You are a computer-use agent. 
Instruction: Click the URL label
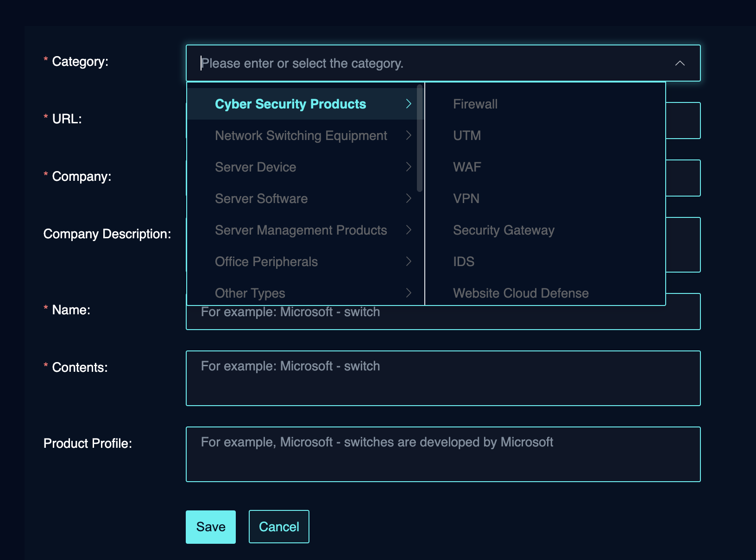pos(67,119)
